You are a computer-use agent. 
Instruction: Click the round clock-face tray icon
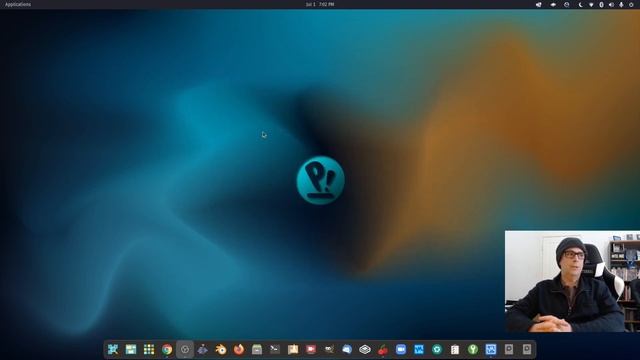pyautogui.click(x=567, y=4)
